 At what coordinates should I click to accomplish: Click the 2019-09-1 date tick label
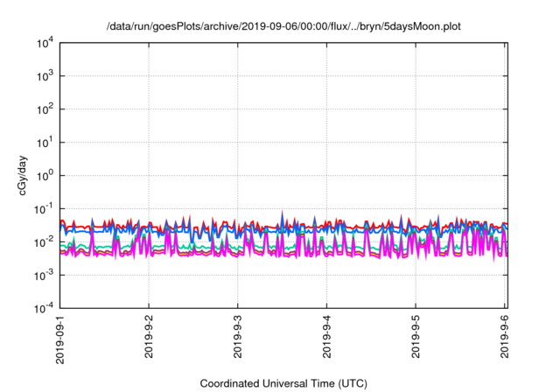(60, 339)
